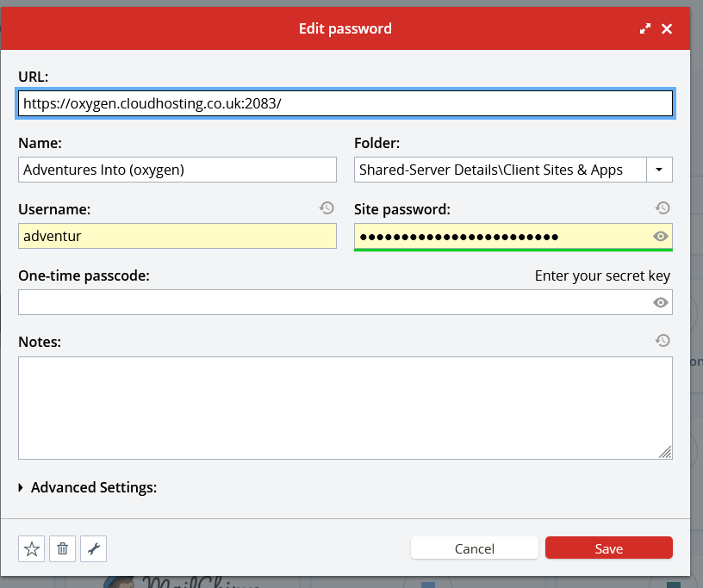The width and height of the screenshot is (703, 588).
Task: Open site password history icon
Action: pyautogui.click(x=662, y=207)
